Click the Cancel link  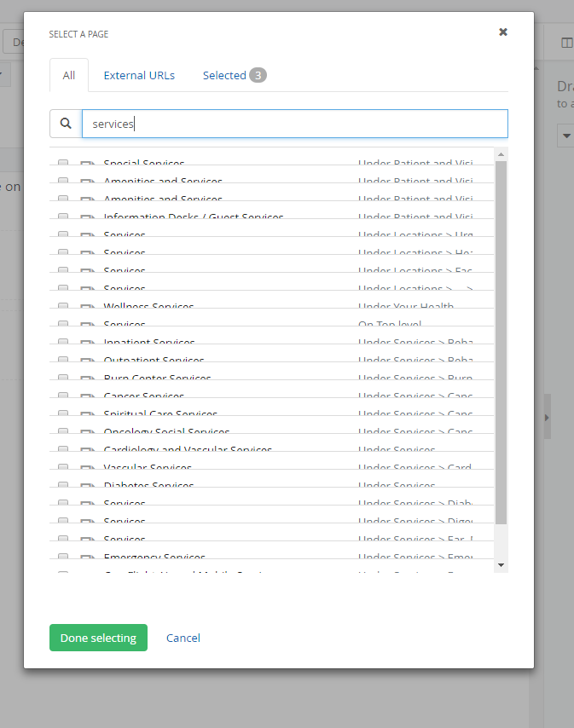pyautogui.click(x=183, y=638)
